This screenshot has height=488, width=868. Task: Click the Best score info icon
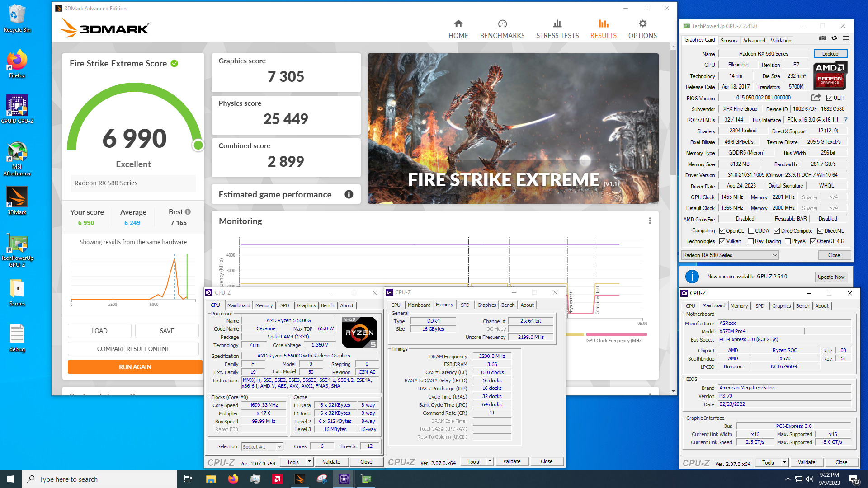(x=188, y=211)
